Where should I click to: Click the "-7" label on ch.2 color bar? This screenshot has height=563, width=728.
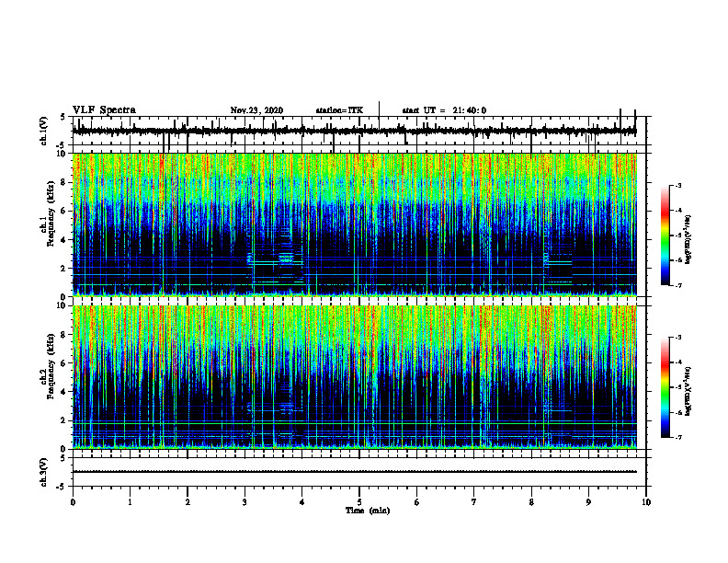(678, 438)
